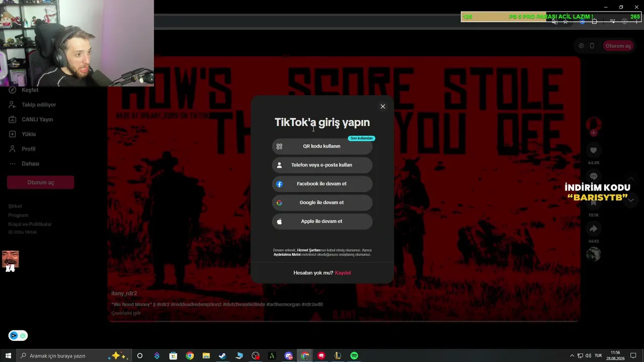Click the taskbar search box

tap(74, 356)
